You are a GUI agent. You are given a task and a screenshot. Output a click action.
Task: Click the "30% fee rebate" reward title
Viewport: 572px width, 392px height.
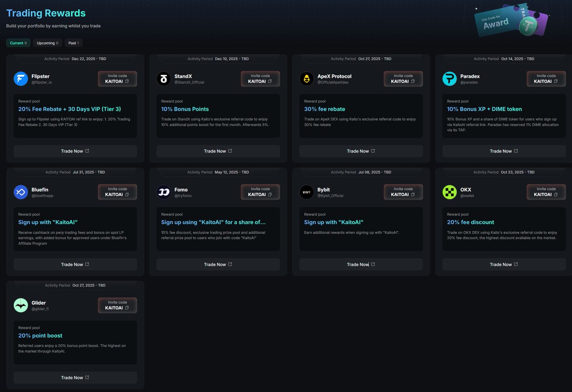tap(325, 109)
